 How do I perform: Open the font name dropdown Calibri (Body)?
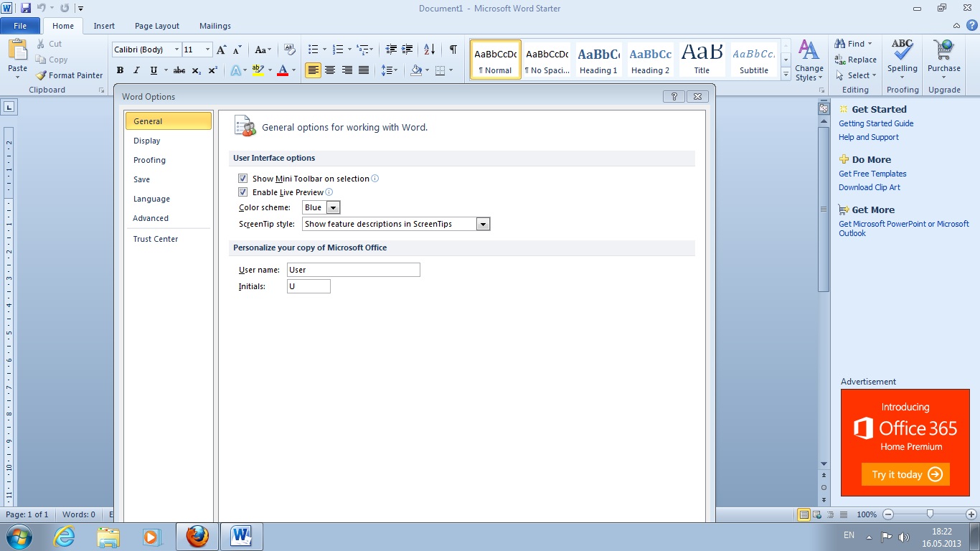pos(177,50)
